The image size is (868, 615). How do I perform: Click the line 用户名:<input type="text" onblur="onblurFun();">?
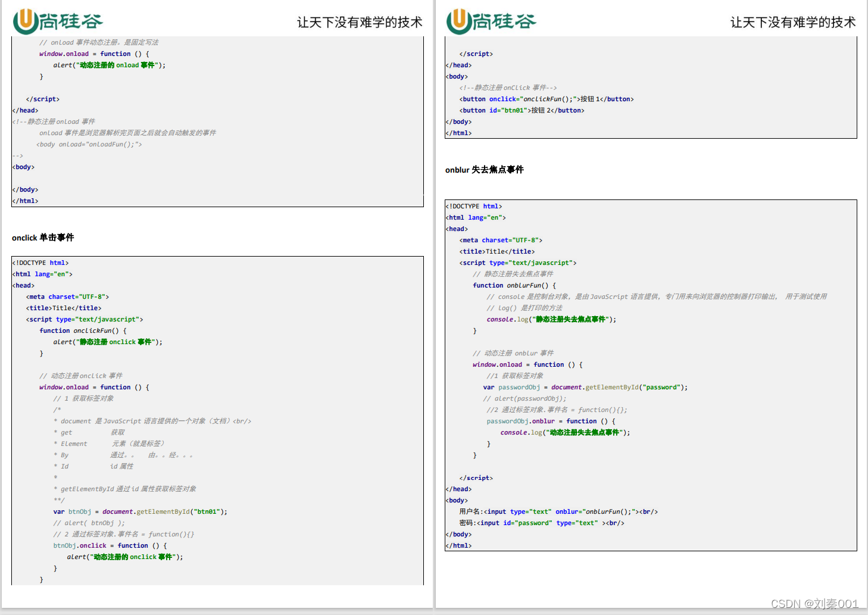[558, 511]
